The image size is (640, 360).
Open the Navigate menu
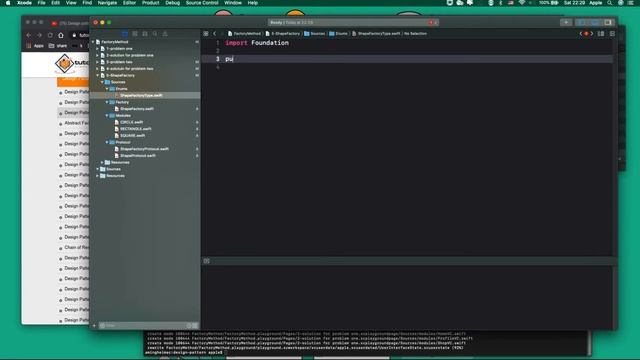(107, 3)
